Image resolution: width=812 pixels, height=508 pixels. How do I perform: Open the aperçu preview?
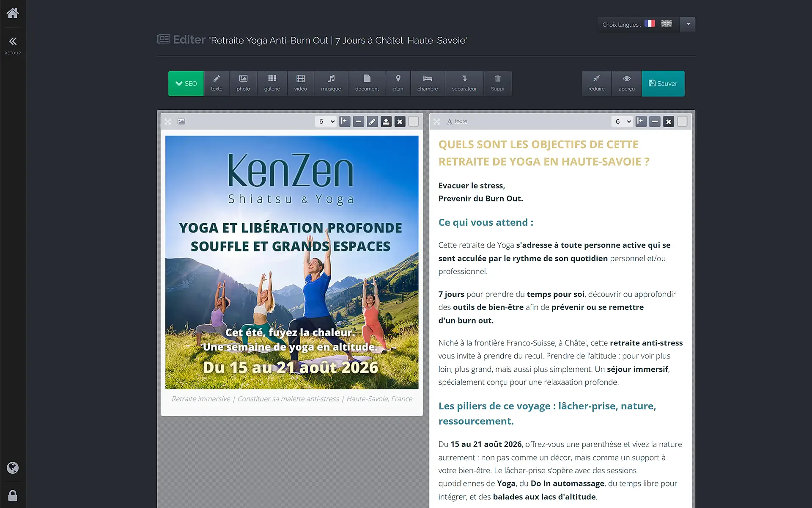(627, 83)
